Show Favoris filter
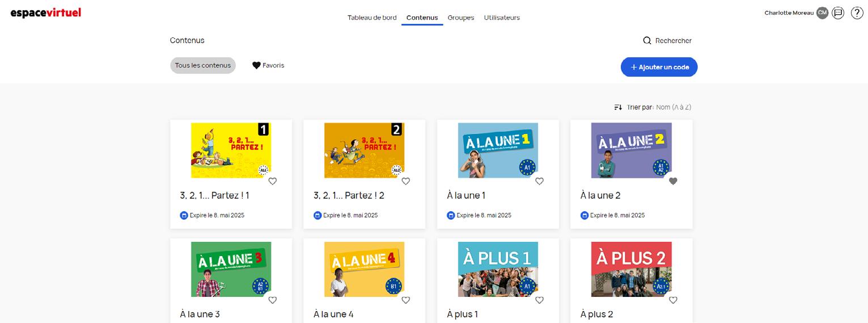 [268, 65]
